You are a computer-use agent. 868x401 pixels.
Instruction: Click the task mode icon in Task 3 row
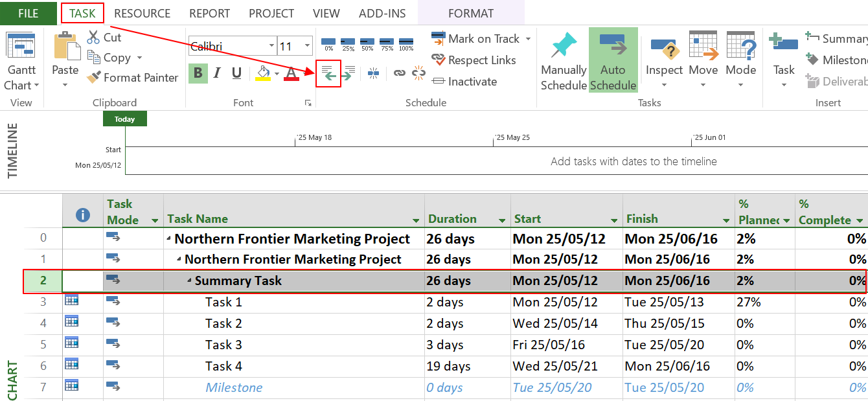(x=113, y=344)
